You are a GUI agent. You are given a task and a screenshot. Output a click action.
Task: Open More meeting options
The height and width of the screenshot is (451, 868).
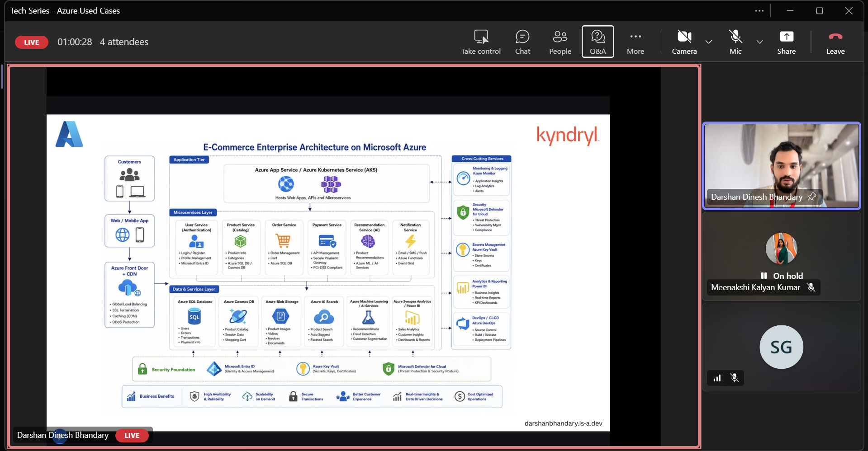click(x=635, y=42)
